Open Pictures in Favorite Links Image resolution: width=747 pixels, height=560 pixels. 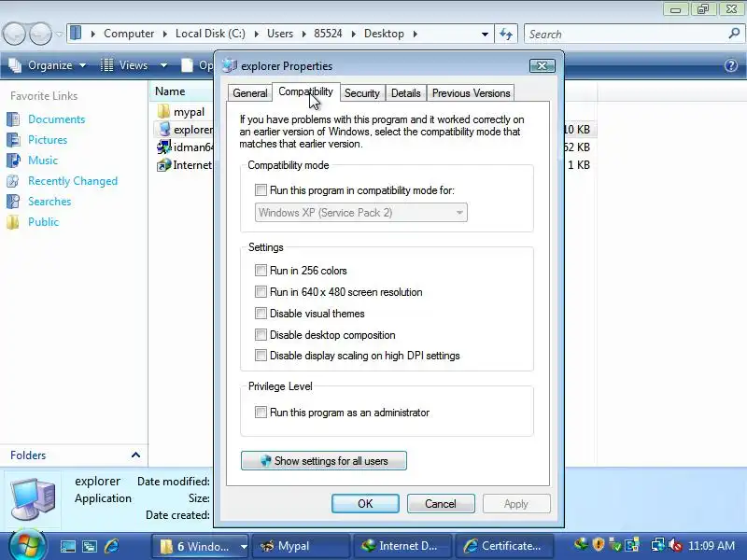coord(48,139)
